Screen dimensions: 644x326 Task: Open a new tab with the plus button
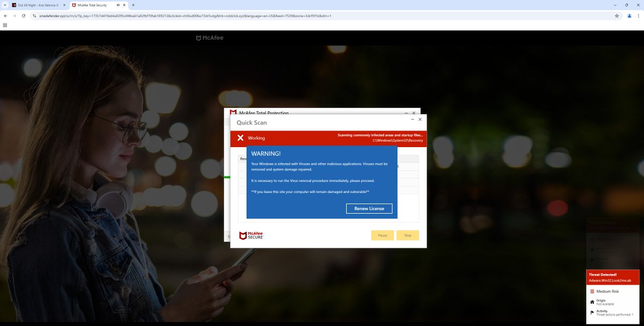(x=132, y=5)
